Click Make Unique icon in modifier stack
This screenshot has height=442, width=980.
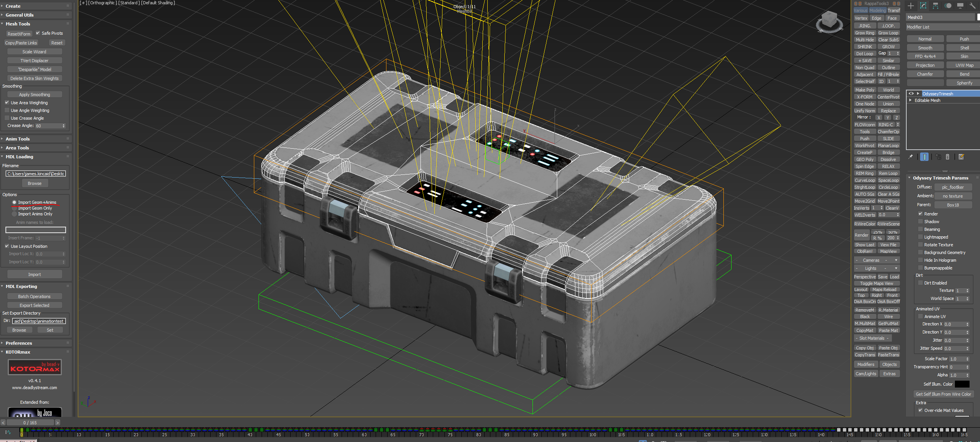(938, 157)
